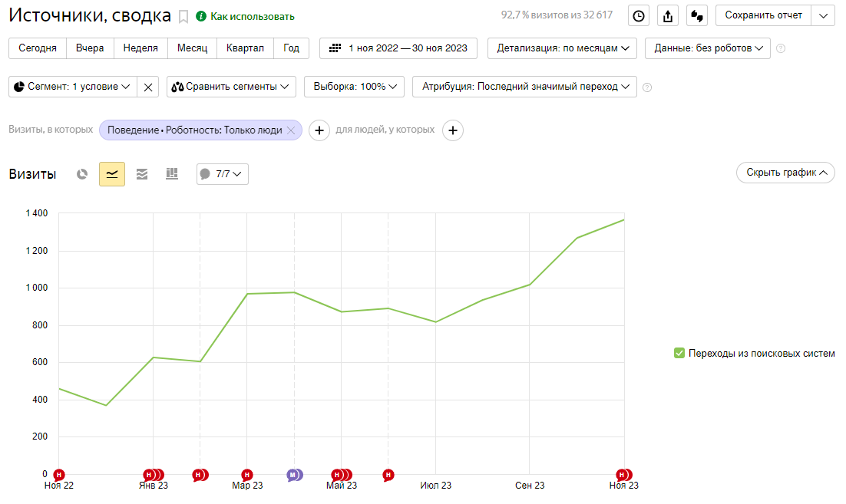Click the purple annotation marker on timeline
The image size is (846, 504).
click(293, 475)
